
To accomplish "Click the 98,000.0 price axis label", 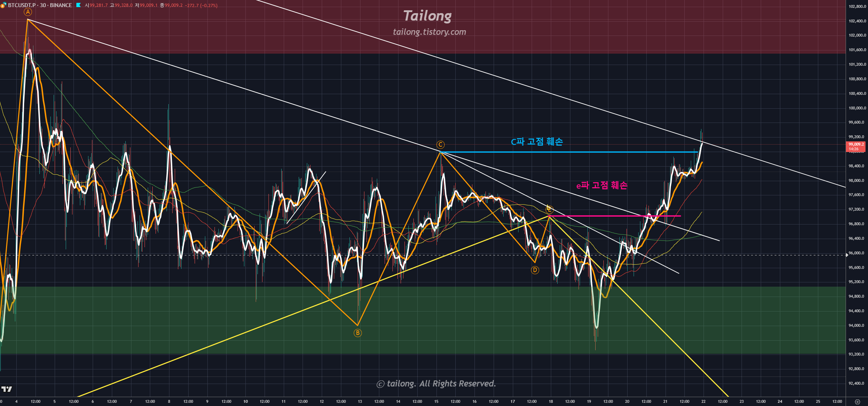I will (x=857, y=180).
